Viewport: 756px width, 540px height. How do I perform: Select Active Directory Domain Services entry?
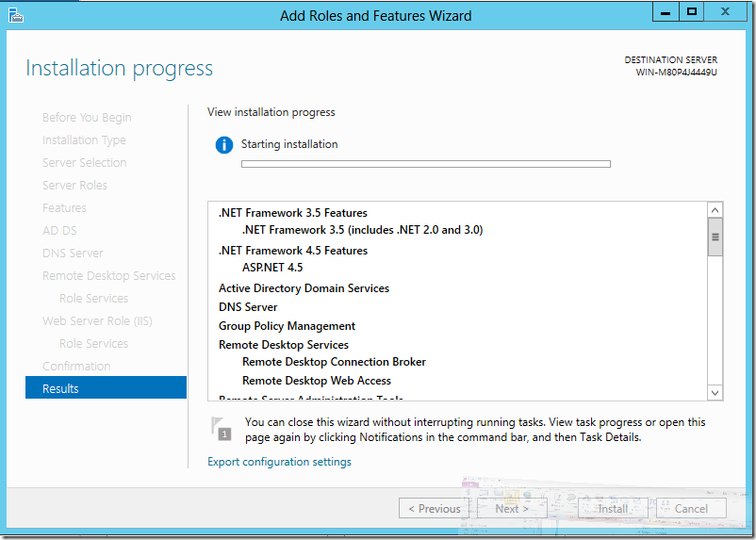pyautogui.click(x=304, y=288)
